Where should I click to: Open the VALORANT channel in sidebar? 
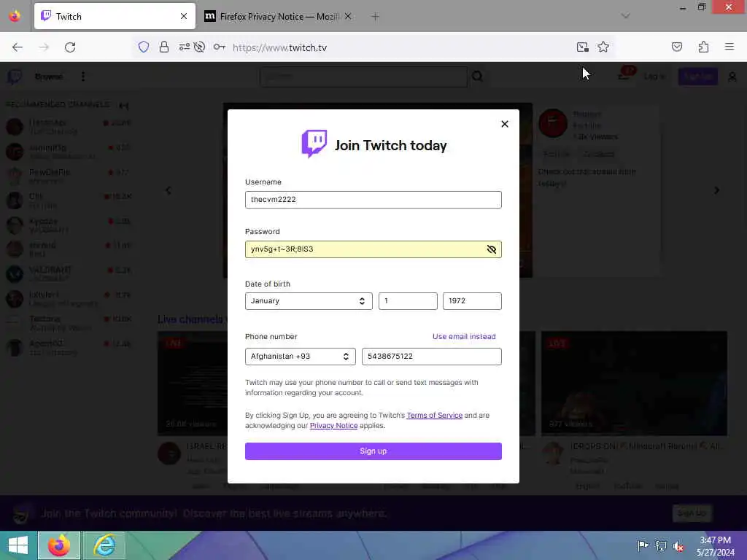69,273
